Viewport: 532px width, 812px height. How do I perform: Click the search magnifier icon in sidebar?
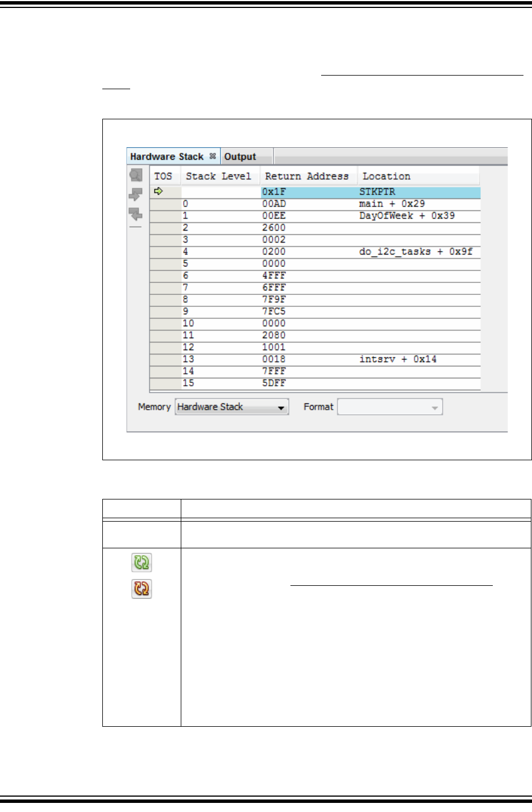[x=136, y=175]
